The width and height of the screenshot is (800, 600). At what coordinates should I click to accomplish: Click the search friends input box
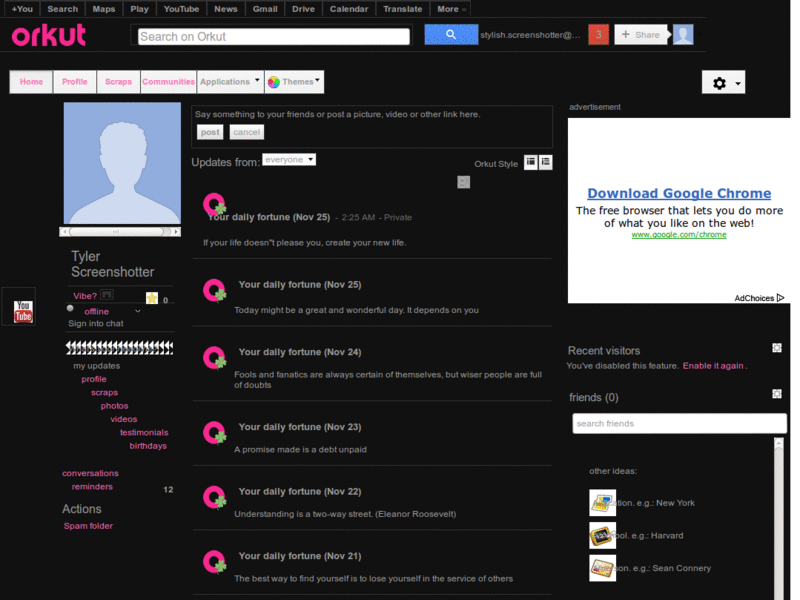coord(679,423)
